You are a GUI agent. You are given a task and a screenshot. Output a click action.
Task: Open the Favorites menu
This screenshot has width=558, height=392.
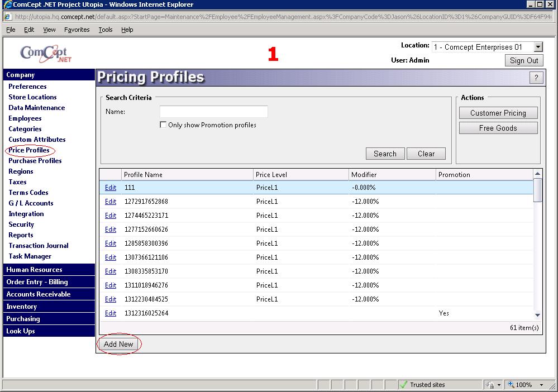(x=77, y=30)
